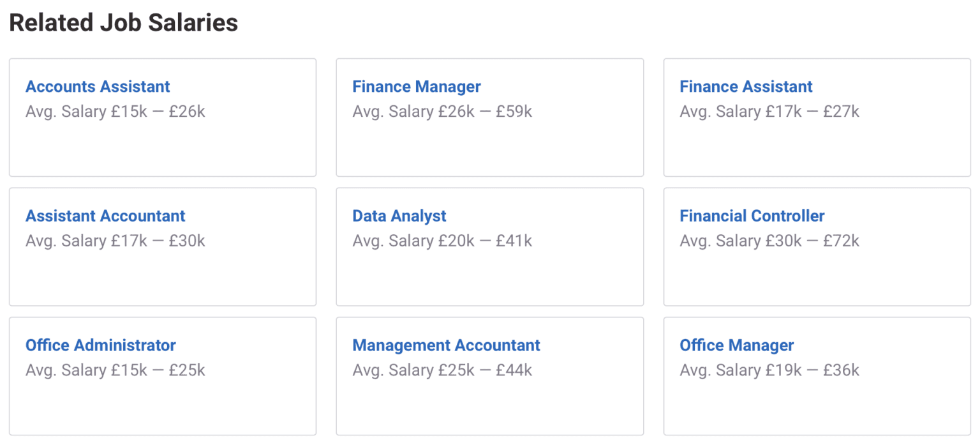Click the £25k — £44k salary range

pos(485,370)
